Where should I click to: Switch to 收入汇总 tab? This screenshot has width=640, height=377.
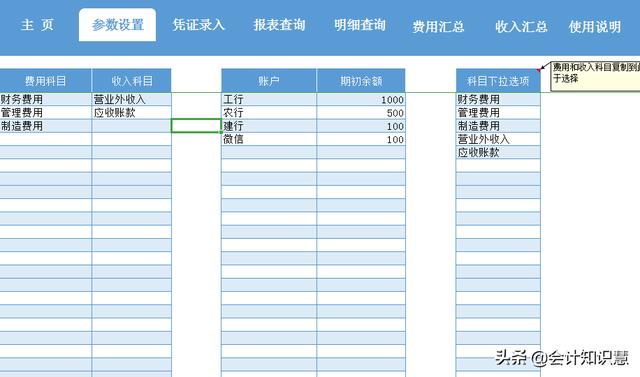click(x=521, y=27)
